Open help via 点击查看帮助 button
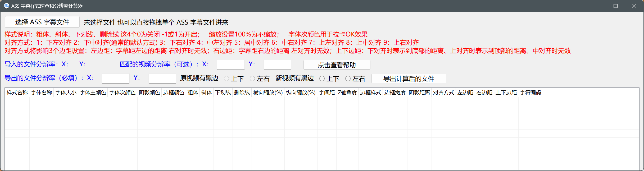The width and height of the screenshot is (644, 171). (337, 65)
